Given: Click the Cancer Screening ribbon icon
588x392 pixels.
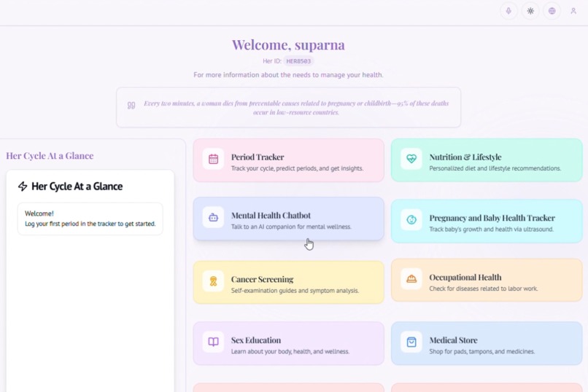Looking at the screenshot, I should [213, 281].
